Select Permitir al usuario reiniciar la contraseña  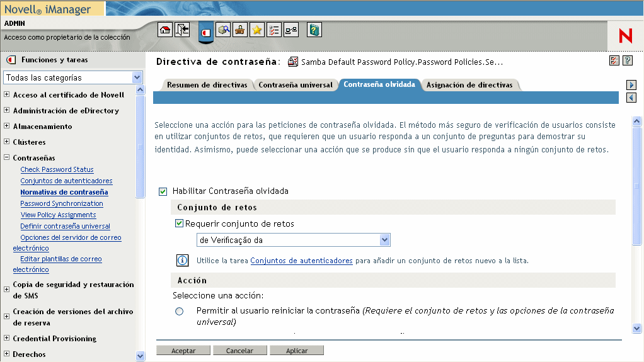click(x=179, y=311)
